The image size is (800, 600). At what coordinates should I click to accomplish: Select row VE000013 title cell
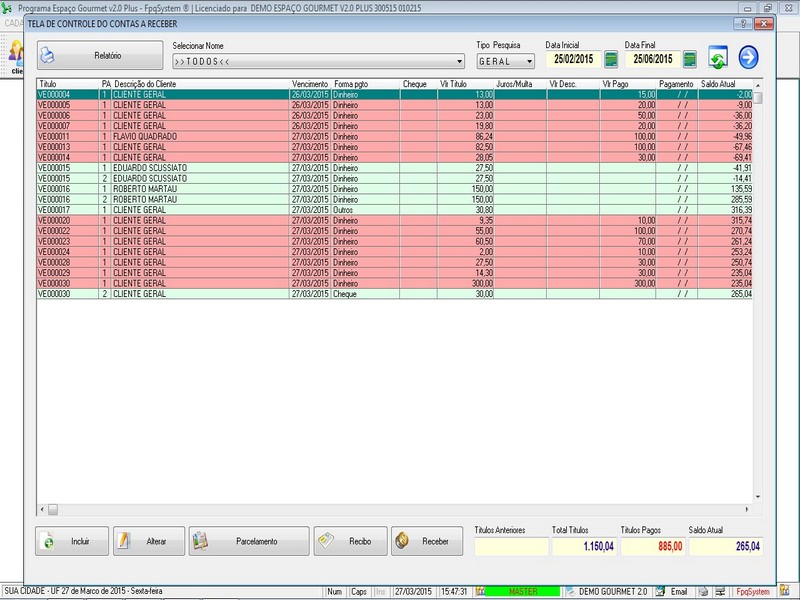pyautogui.click(x=68, y=147)
